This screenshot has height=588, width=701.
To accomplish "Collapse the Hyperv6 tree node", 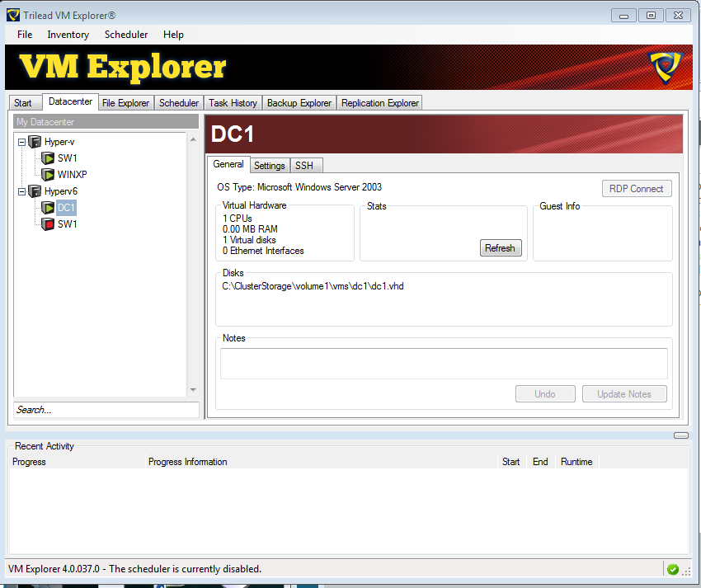I will [x=22, y=191].
